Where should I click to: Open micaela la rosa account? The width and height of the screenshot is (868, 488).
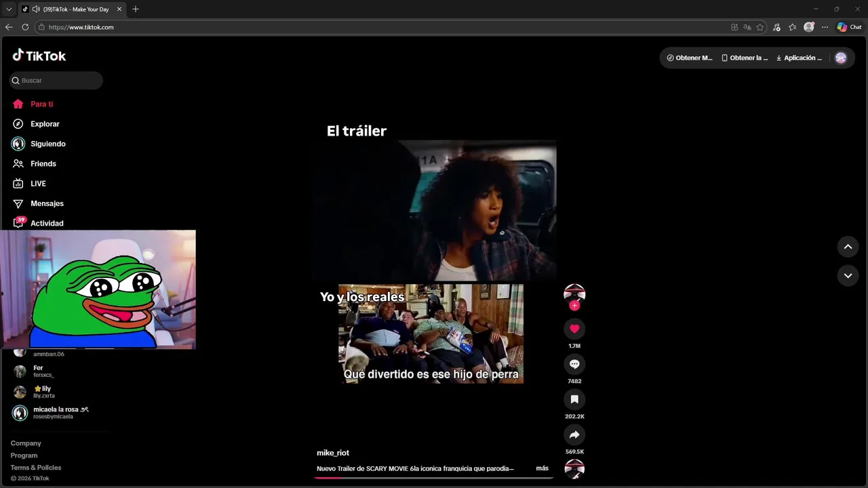(51, 413)
